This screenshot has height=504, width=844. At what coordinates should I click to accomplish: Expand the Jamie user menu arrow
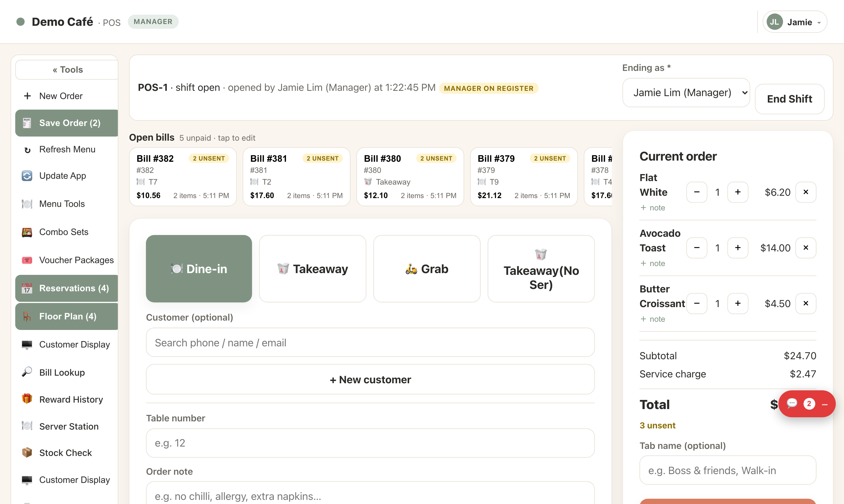819,23
